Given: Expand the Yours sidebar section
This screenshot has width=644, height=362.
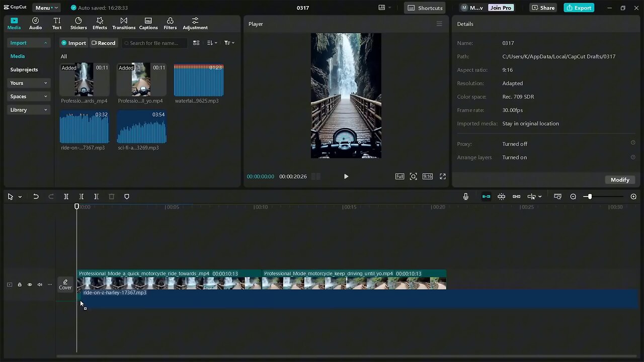Looking at the screenshot, I should point(29,83).
